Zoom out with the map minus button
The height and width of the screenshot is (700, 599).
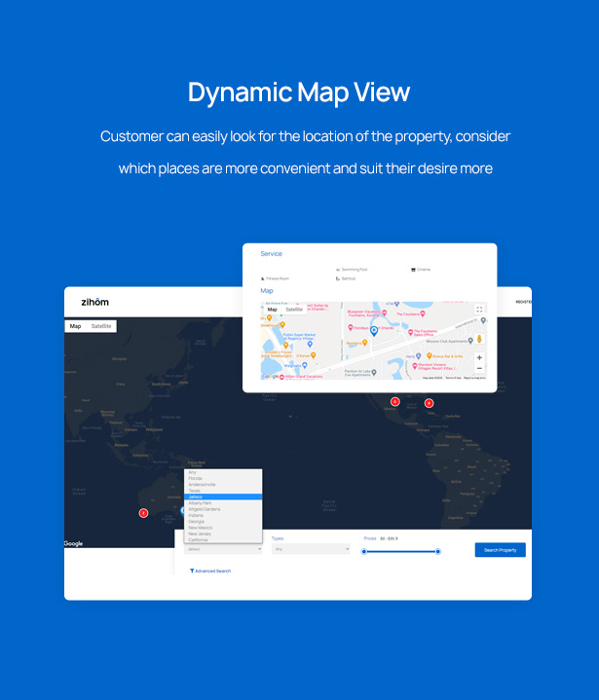(x=479, y=368)
